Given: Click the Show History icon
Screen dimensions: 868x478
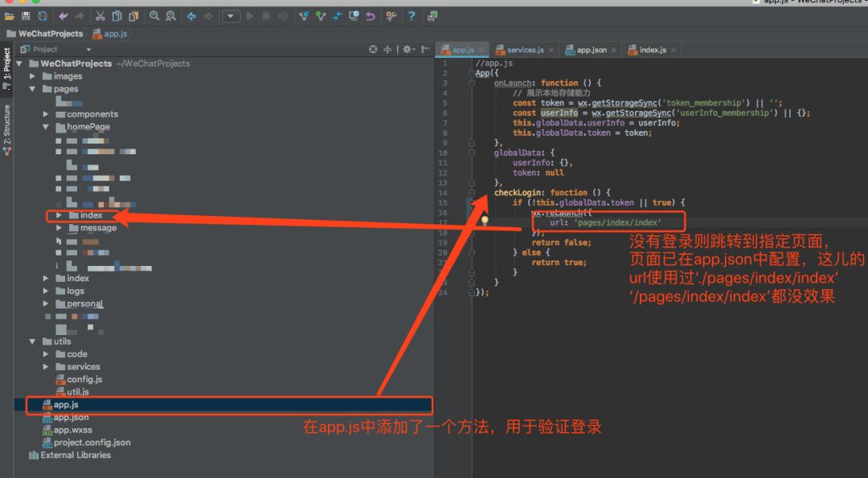Looking at the screenshot, I should tap(354, 17).
